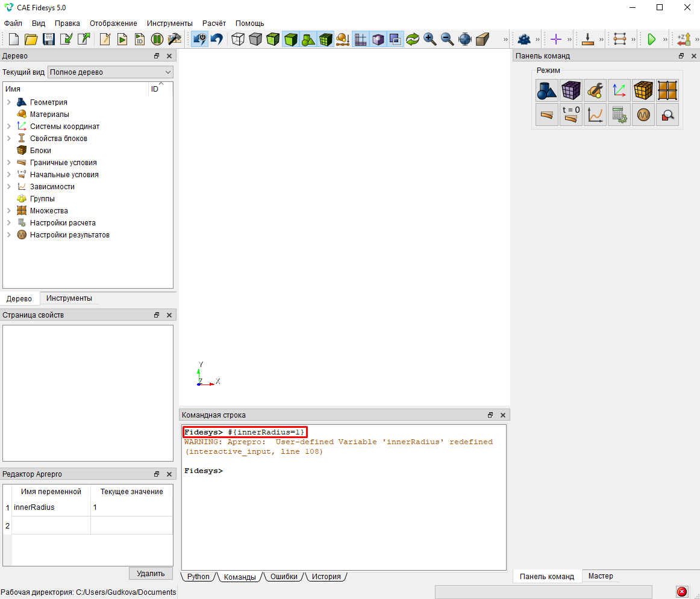Open Mesh mode with the purple cube
Viewport: 700px width, 599px height.
click(570, 90)
